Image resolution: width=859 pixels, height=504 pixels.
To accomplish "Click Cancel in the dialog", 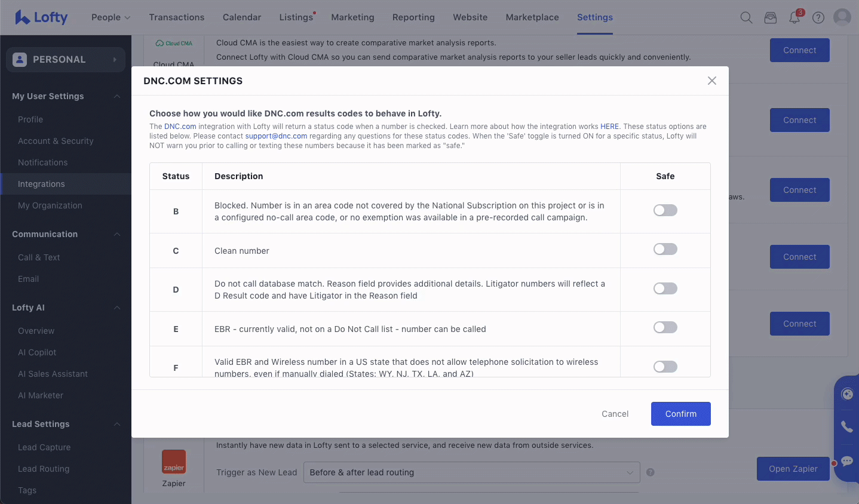I will pyautogui.click(x=615, y=414).
